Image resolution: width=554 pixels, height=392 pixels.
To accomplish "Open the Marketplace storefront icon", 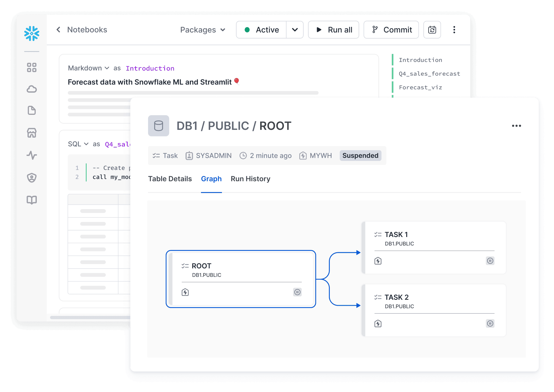I will click(x=32, y=133).
